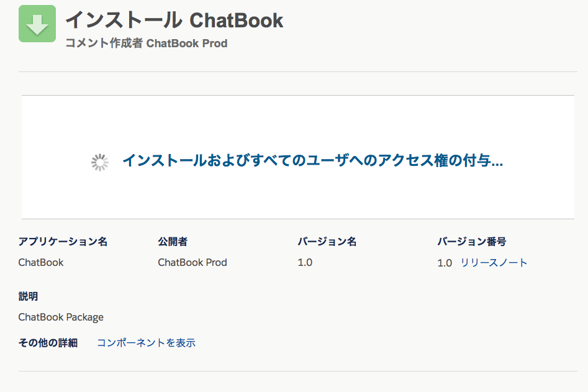Select the ChatBook Prod value under 公開者
Image resolution: width=588 pixels, height=392 pixels.
pyautogui.click(x=192, y=263)
